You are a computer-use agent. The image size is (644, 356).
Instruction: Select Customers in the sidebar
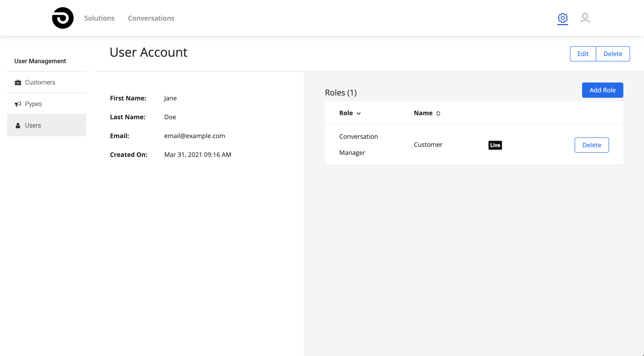point(47,82)
